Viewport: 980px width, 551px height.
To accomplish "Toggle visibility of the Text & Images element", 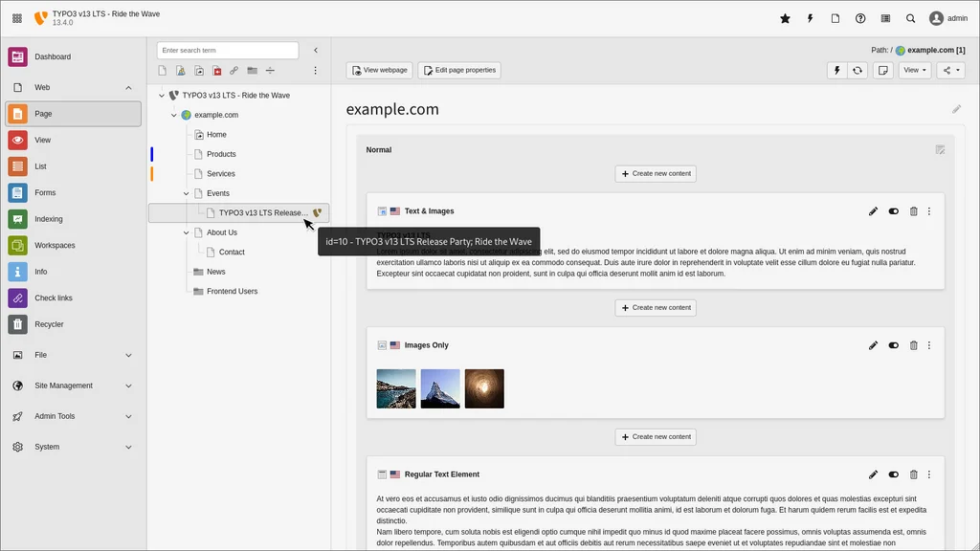I will point(893,210).
